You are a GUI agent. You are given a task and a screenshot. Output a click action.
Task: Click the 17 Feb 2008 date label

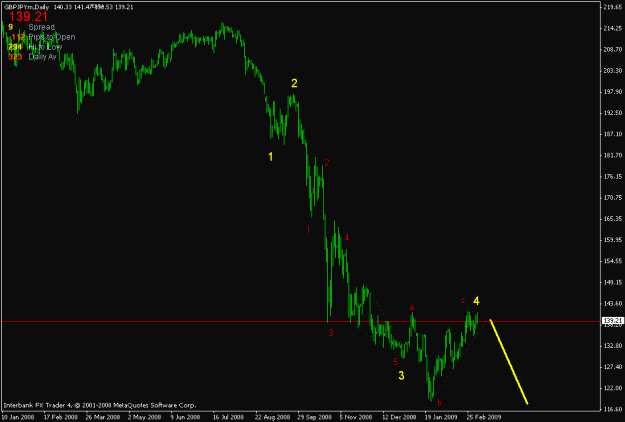61,417
